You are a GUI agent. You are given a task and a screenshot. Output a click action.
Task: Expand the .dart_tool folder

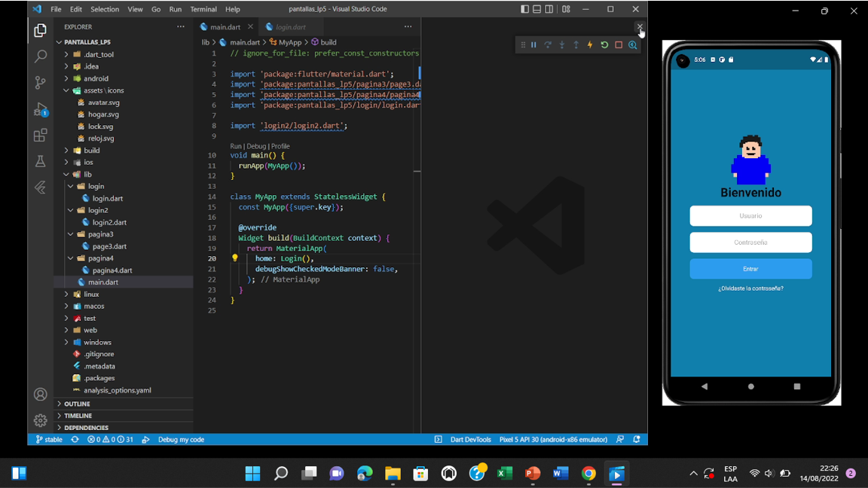pos(66,54)
